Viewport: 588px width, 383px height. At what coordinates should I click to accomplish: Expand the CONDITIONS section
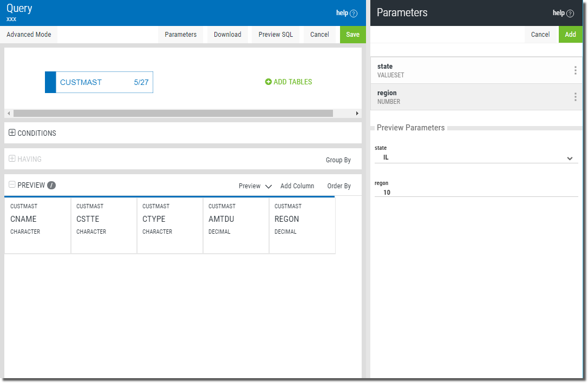click(x=12, y=133)
